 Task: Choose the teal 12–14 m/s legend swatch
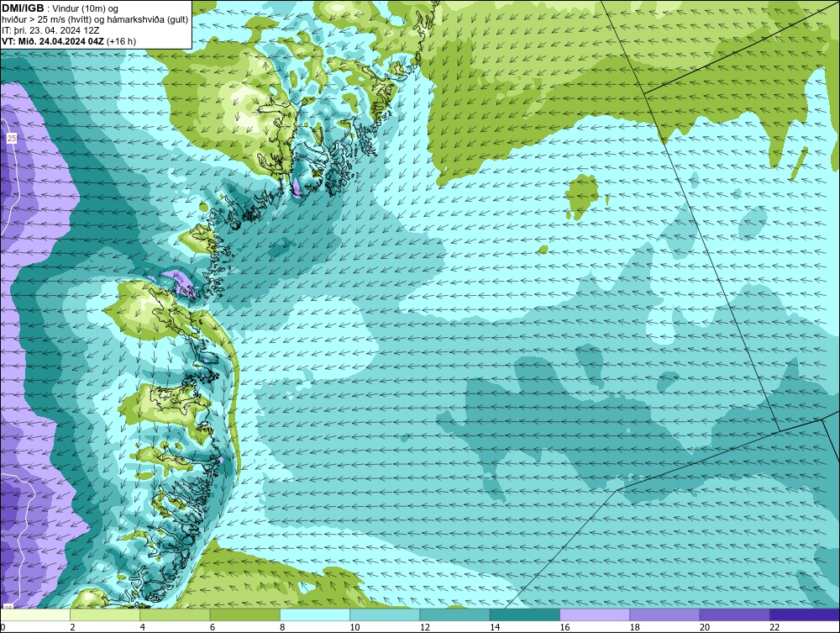coord(454,615)
